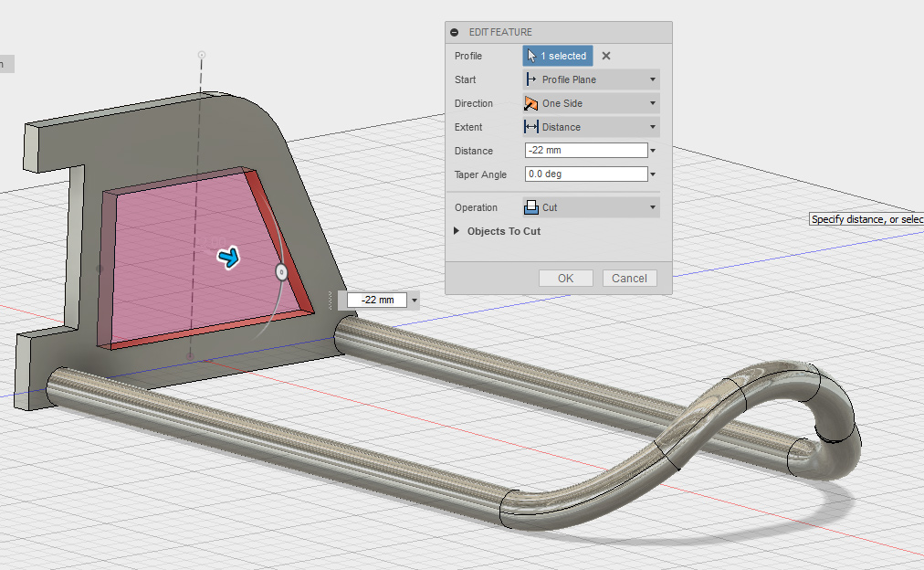Click the '1 selected' profile selector

[x=558, y=56]
